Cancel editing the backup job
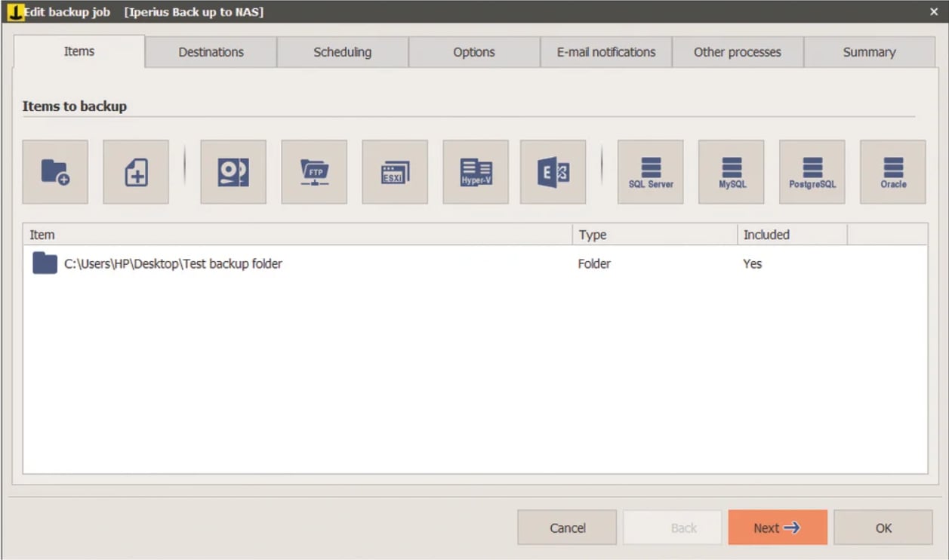The height and width of the screenshot is (560, 949). [x=567, y=528]
